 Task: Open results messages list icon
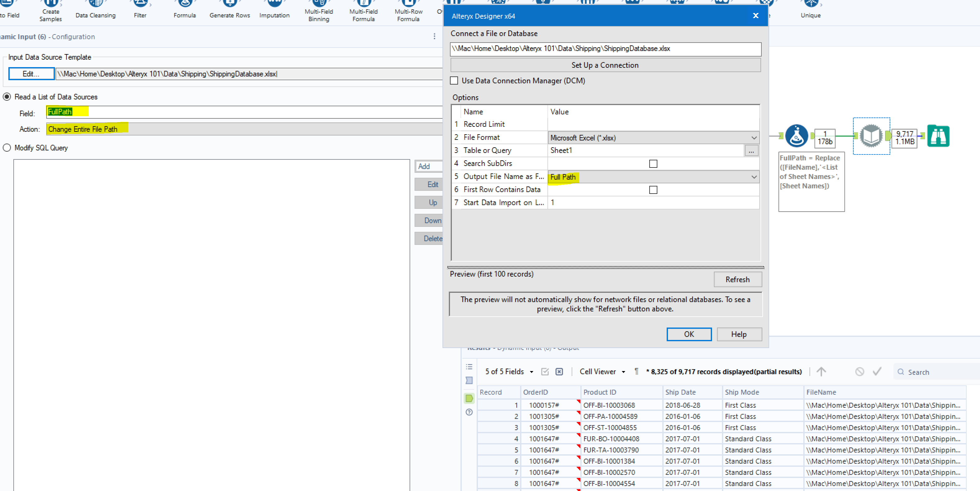tap(469, 366)
